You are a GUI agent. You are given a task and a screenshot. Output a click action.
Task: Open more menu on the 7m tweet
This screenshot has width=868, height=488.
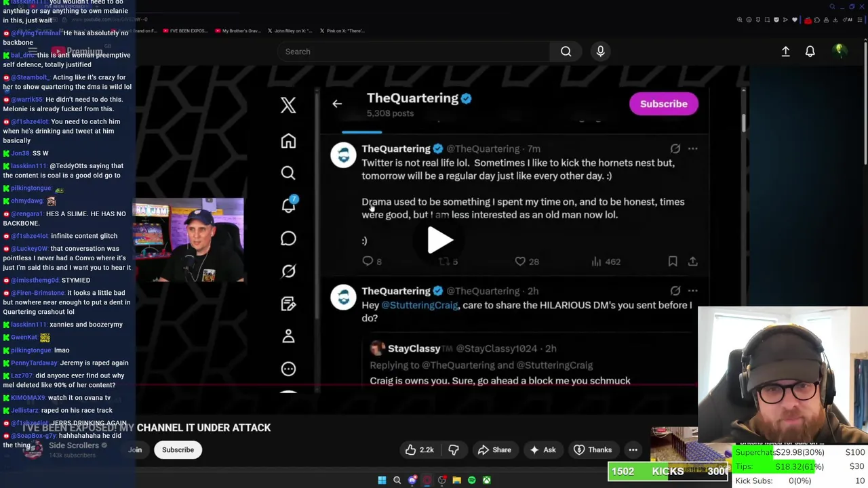(692, 148)
